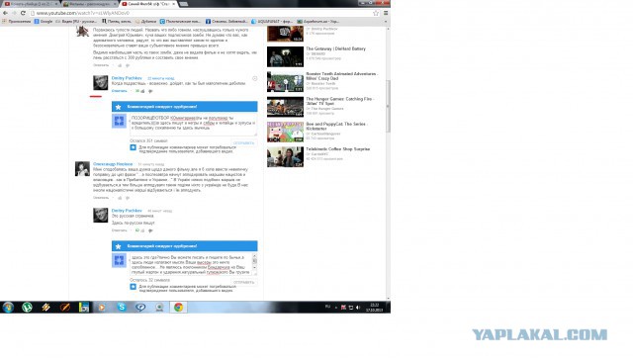
Task: Click the page scrollbar down arrow
Action: [x=388, y=298]
